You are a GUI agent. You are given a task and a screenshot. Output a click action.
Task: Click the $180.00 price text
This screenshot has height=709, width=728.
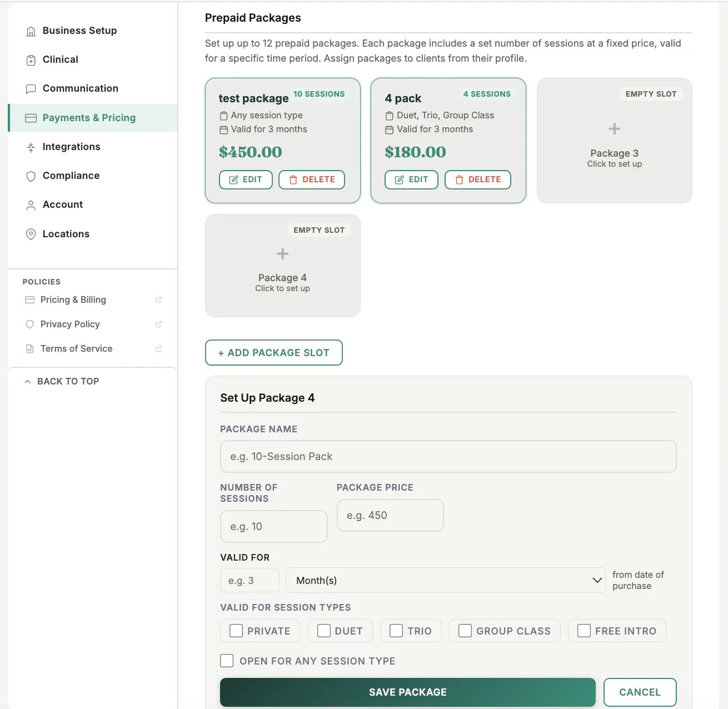click(416, 152)
